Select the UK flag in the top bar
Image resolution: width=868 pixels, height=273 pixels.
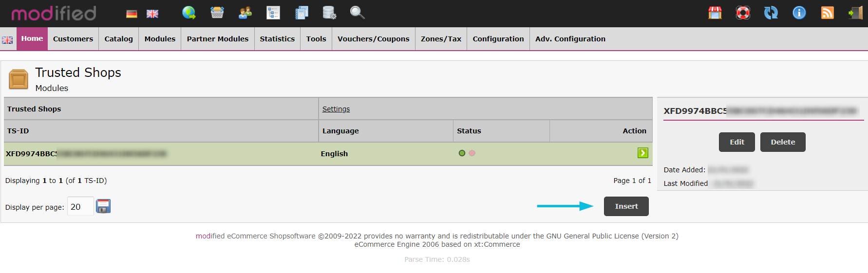point(152,14)
